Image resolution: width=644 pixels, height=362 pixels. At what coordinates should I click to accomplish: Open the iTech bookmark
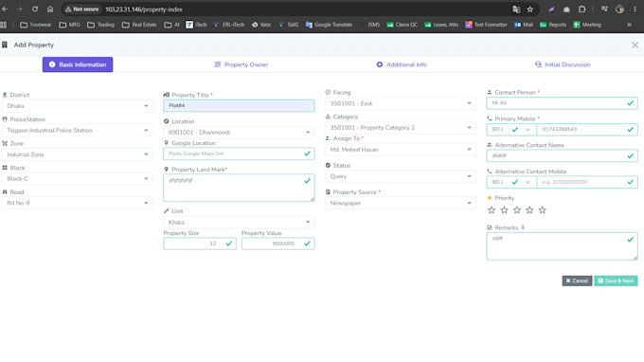click(196, 25)
